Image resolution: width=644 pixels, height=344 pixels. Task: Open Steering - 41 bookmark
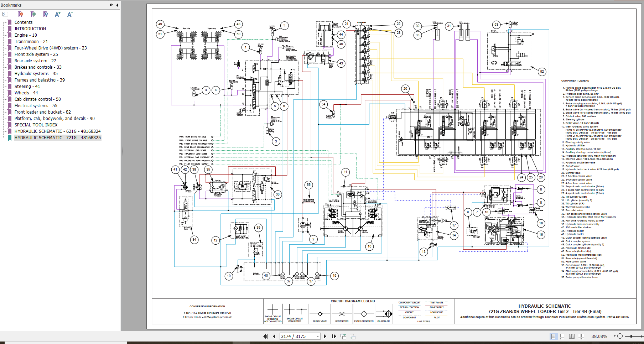point(27,87)
